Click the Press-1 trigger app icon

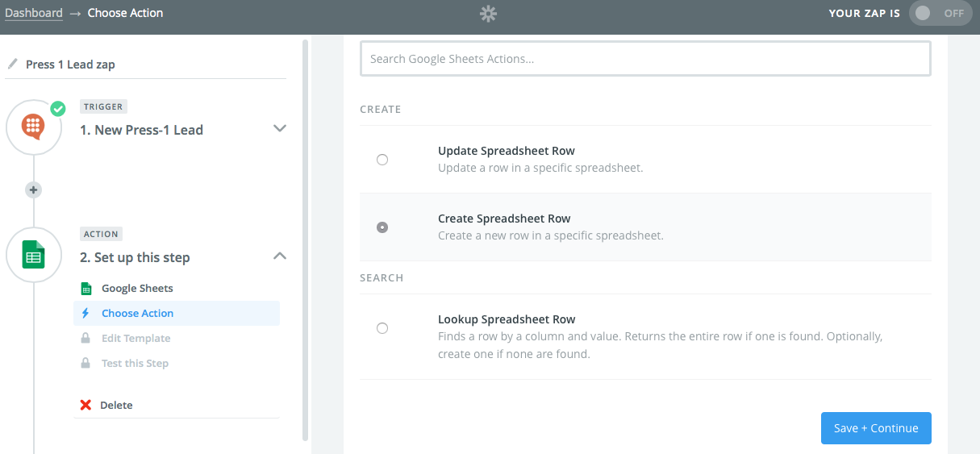(34, 127)
